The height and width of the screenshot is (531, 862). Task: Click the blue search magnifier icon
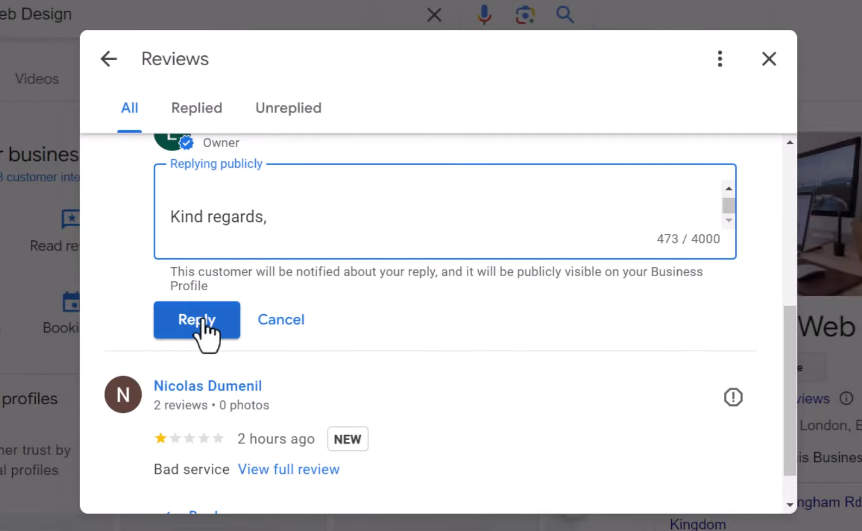[x=565, y=15]
